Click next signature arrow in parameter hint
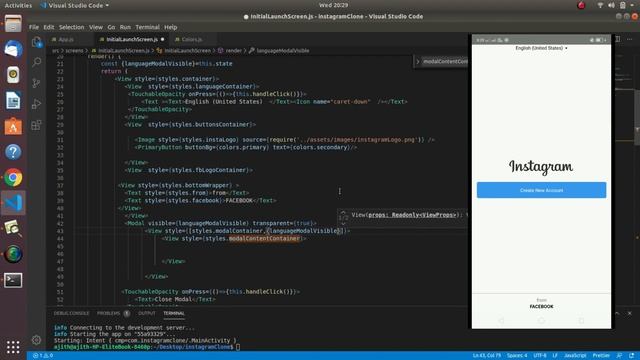 point(343,224)
